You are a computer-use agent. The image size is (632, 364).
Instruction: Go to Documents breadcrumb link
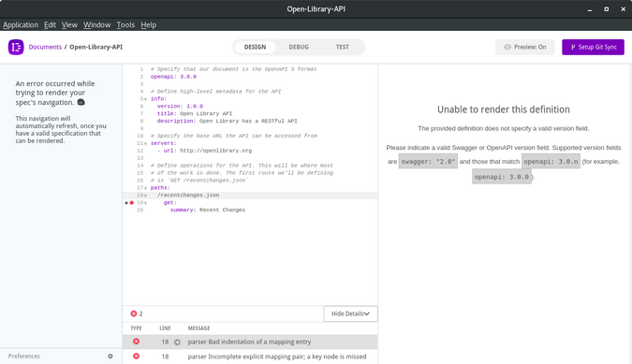pyautogui.click(x=45, y=47)
